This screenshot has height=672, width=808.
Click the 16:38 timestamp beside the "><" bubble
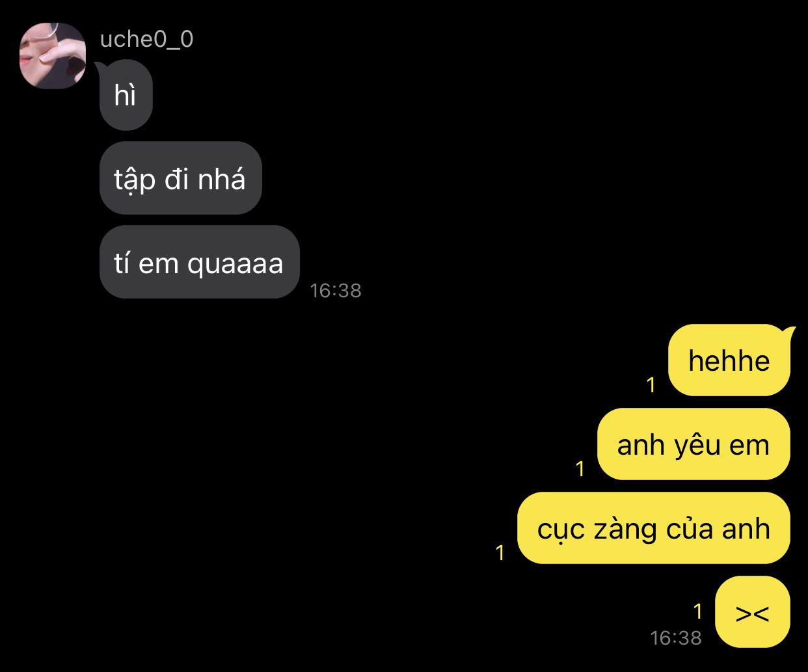pos(676,638)
